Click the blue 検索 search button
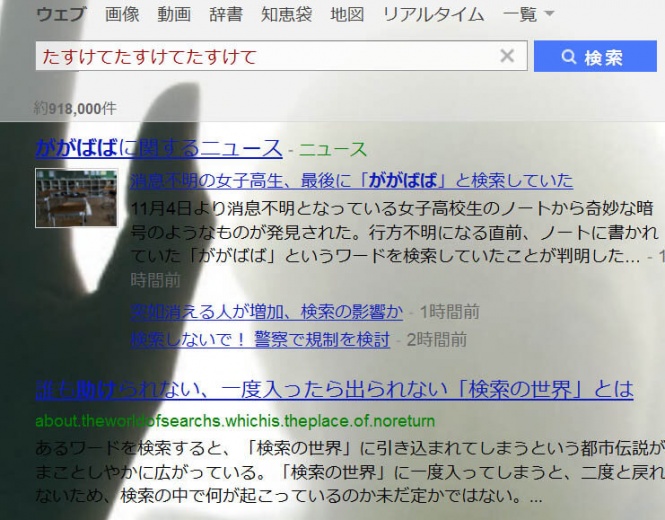The image size is (665, 520). [595, 56]
